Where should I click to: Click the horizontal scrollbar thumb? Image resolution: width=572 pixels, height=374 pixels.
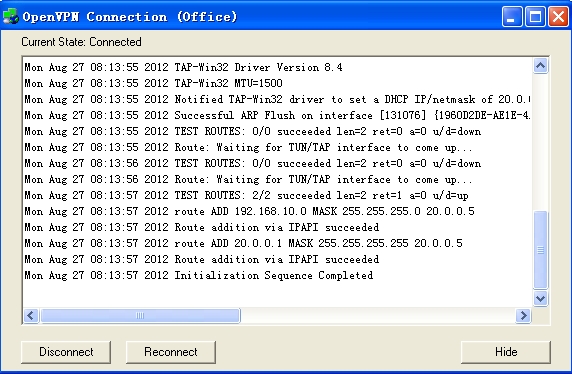point(140,316)
